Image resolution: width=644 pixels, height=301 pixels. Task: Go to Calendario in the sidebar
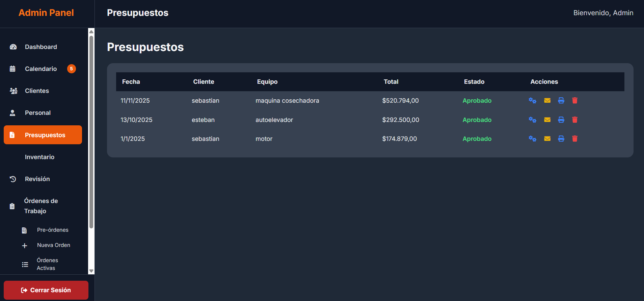coord(41,69)
